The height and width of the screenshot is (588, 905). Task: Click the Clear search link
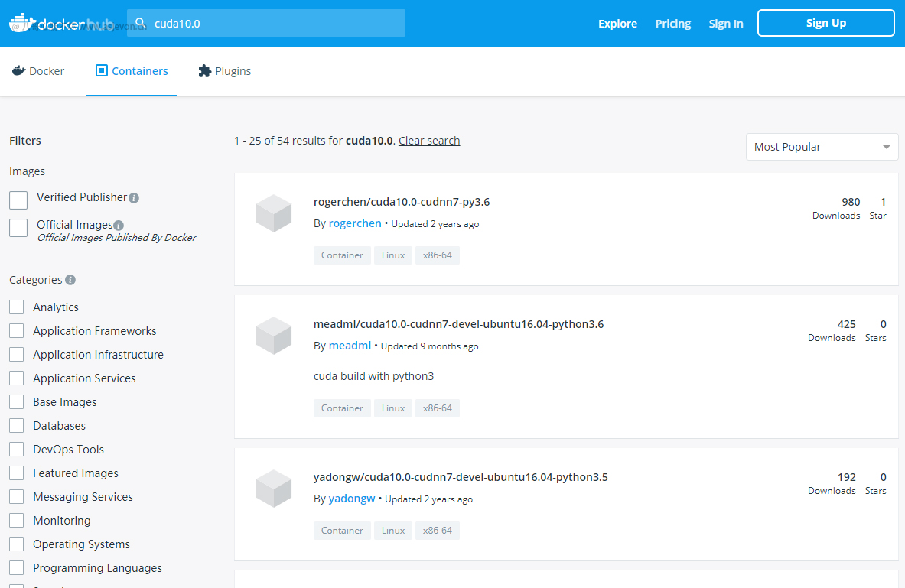pyautogui.click(x=429, y=141)
